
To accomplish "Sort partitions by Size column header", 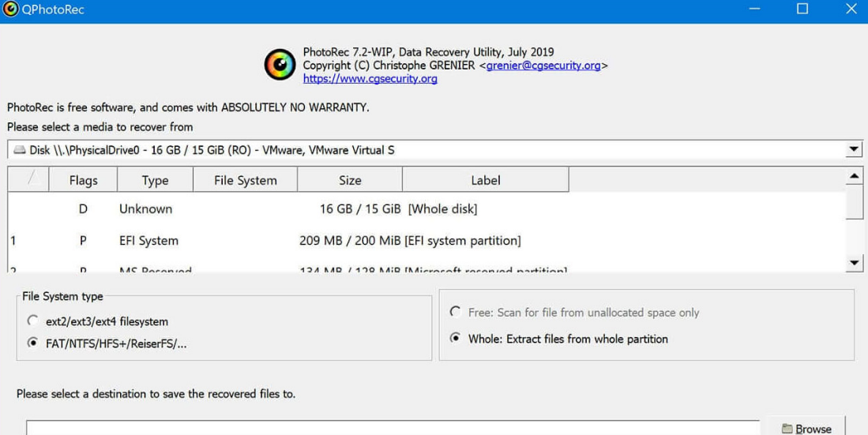I will pyautogui.click(x=350, y=180).
